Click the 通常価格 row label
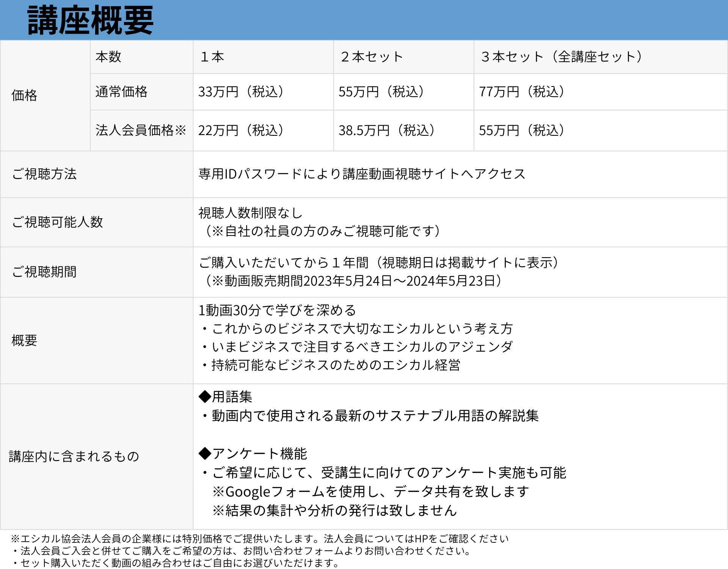 [x=121, y=92]
